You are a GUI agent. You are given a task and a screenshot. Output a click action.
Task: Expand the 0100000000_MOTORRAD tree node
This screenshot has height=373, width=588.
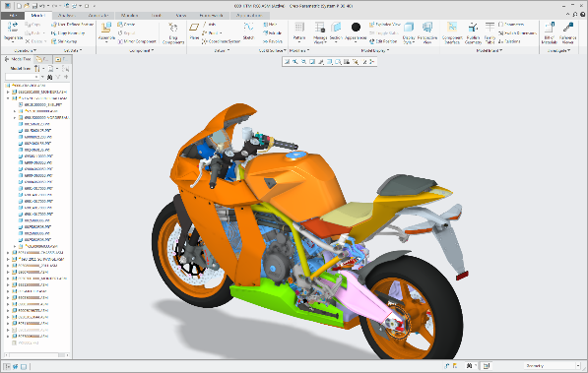8,92
